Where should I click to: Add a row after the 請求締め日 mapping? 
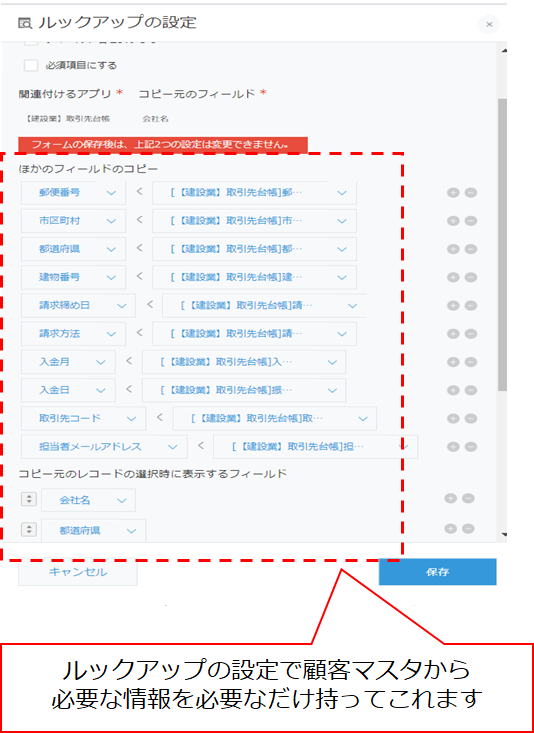click(x=453, y=306)
